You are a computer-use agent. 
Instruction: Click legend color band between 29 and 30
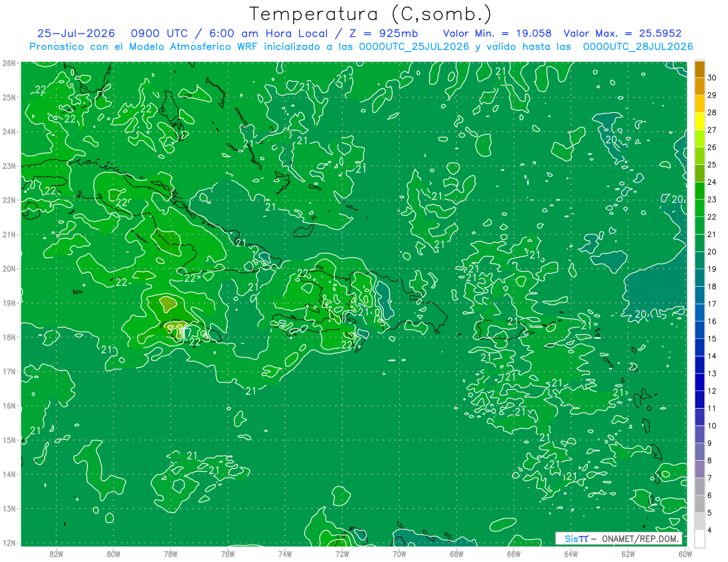click(x=699, y=86)
